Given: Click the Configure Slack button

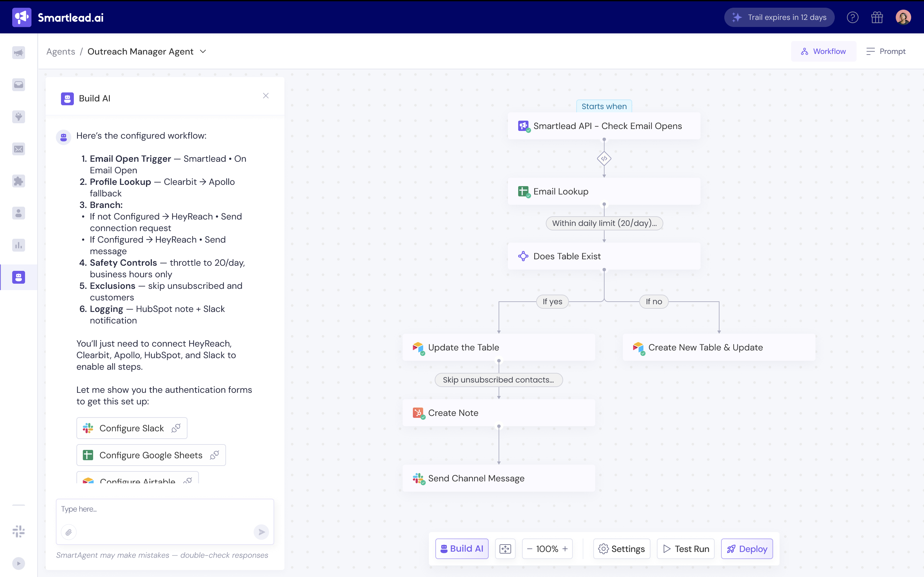Looking at the screenshot, I should (x=132, y=428).
